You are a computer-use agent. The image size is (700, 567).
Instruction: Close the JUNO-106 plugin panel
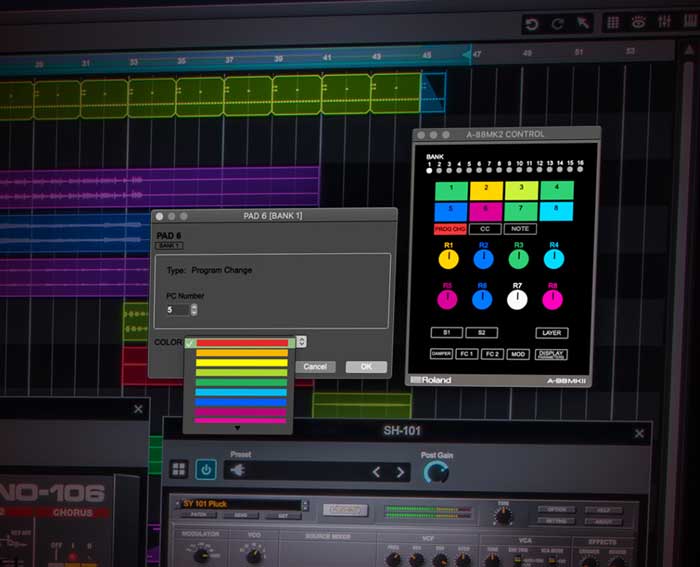138,409
